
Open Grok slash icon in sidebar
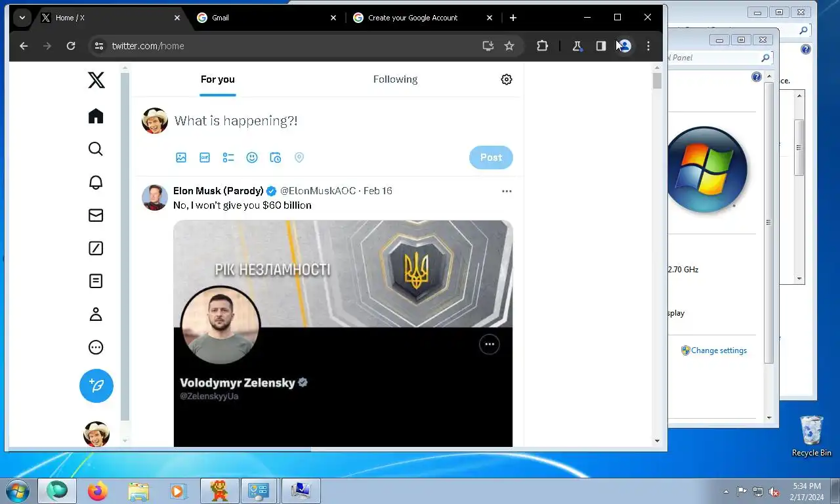coord(96,248)
